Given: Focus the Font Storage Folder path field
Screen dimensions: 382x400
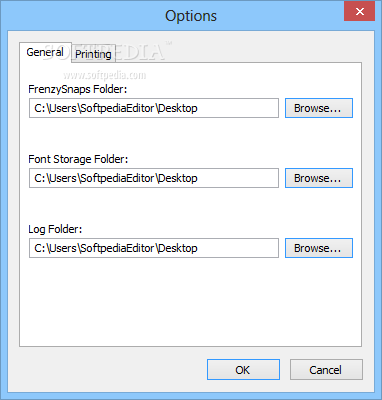Looking at the screenshot, I should [x=154, y=178].
